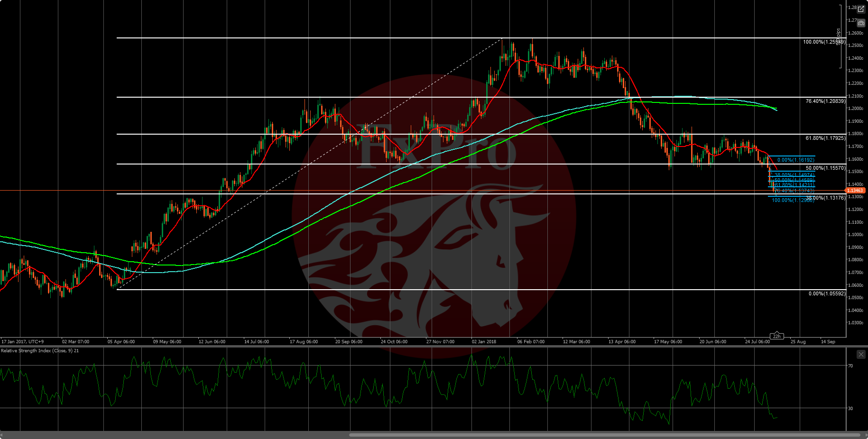Click the 25 Aug date label
Screen dimensions: 868x439
click(x=798, y=342)
